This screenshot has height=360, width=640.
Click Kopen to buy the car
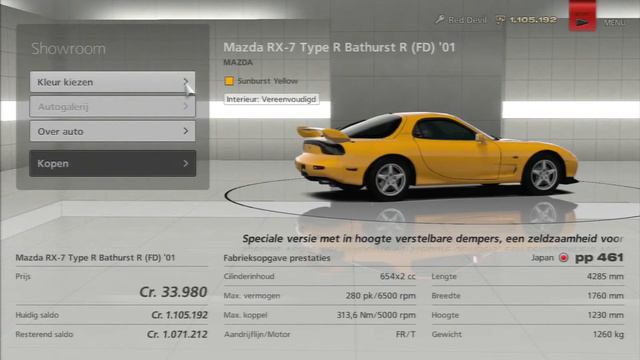tap(112, 163)
